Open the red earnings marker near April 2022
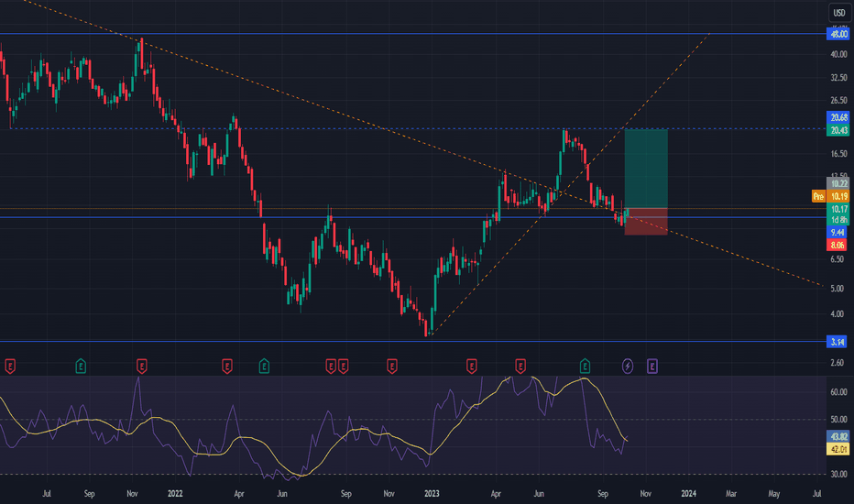Screen dimensions: 854x504 227,367
